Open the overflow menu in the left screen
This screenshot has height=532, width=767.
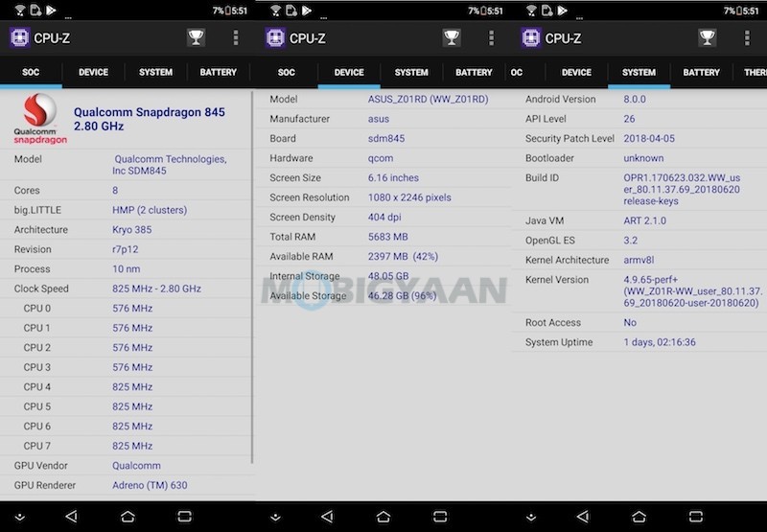pyautogui.click(x=236, y=37)
